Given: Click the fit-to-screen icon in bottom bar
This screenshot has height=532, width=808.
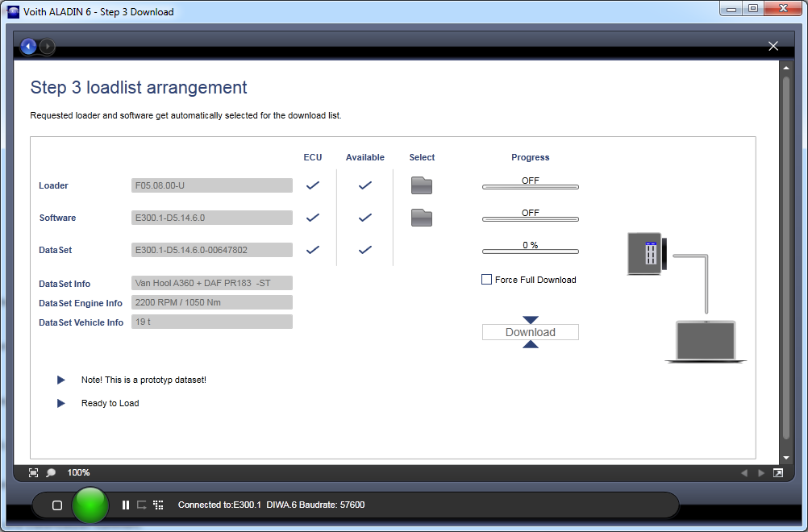Looking at the screenshot, I should click(x=34, y=473).
